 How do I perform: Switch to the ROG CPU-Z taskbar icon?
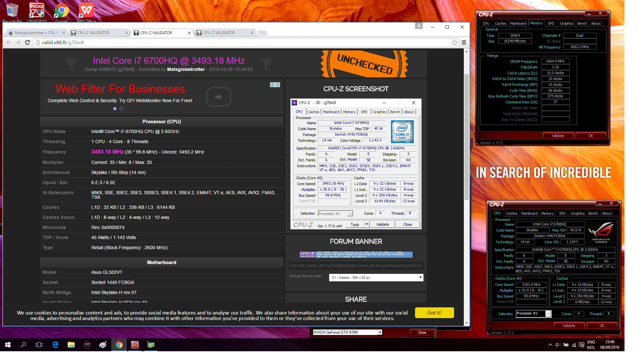[135, 345]
